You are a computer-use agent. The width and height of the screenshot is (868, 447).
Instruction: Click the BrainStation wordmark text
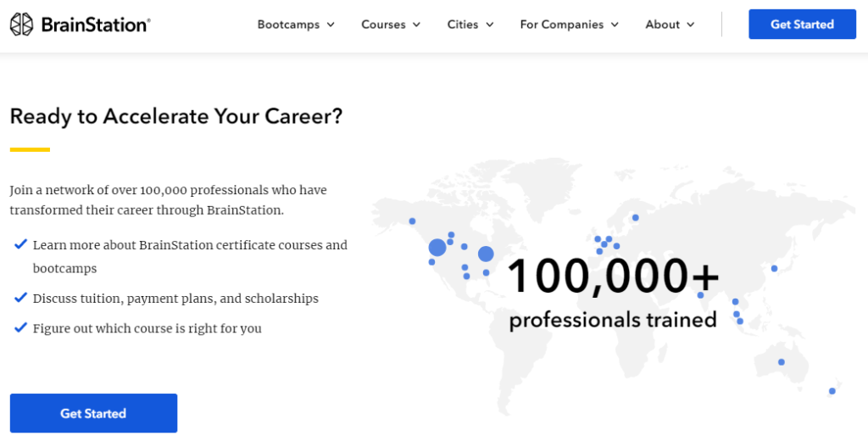click(96, 25)
